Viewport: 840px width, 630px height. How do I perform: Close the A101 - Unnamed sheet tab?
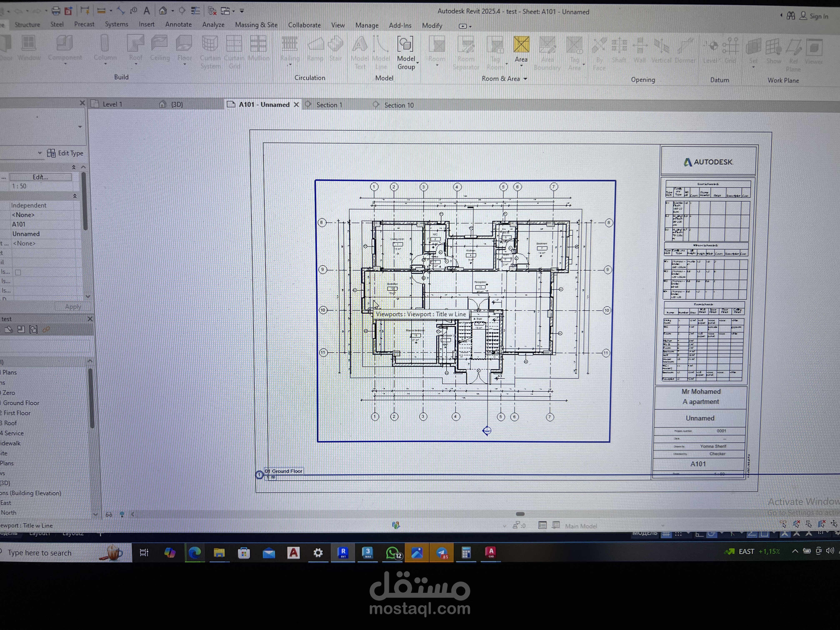pos(296,104)
